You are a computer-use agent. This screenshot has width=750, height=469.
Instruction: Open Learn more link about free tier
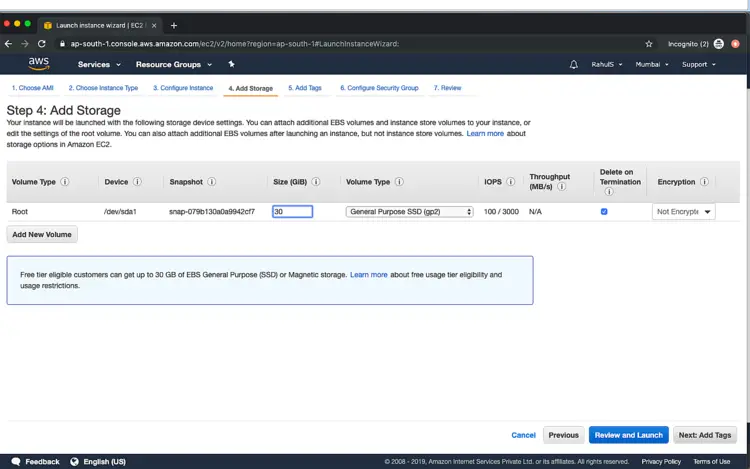(x=368, y=275)
